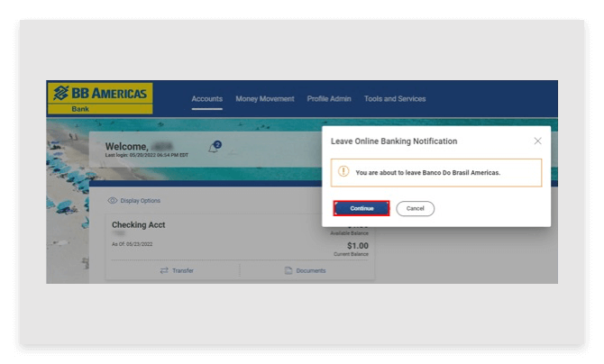Open the Display Options link
604x364 pixels.
coord(141,201)
